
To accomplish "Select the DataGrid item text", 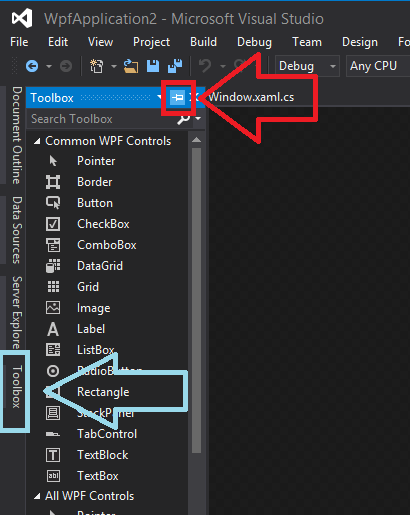I will (100, 266).
